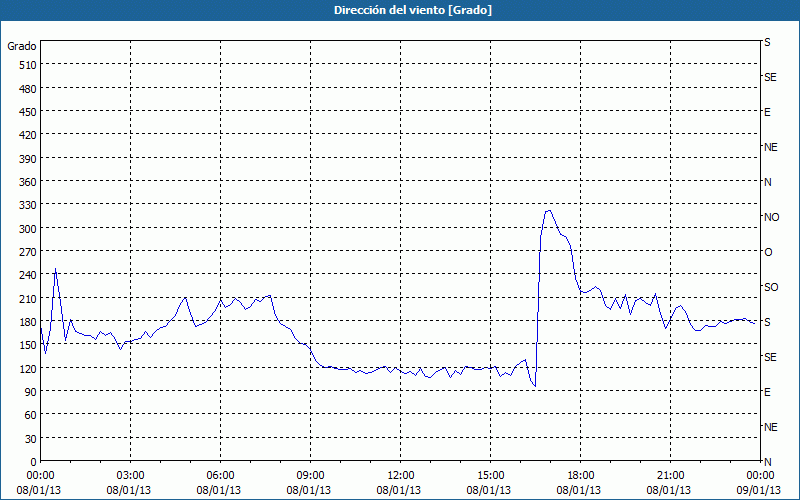Viewport: 800px width, 500px height.
Task: Click the 270 y-axis value
Action: click(x=28, y=252)
